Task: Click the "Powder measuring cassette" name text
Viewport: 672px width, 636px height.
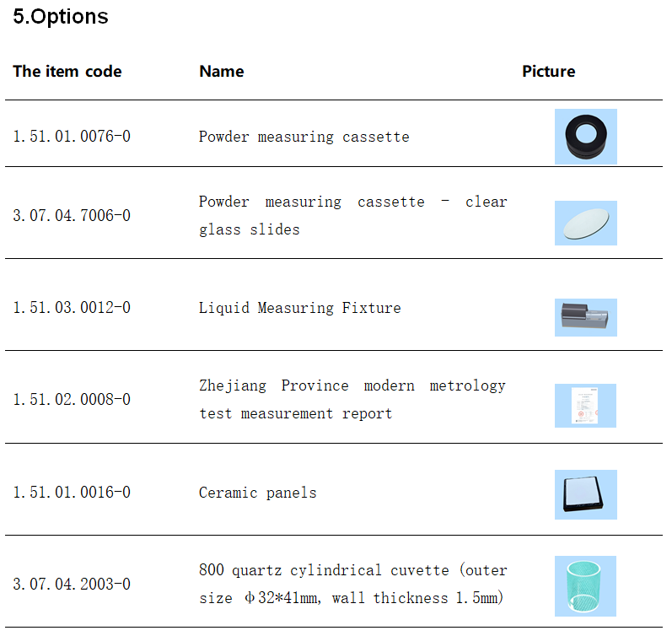Action: coord(304,137)
